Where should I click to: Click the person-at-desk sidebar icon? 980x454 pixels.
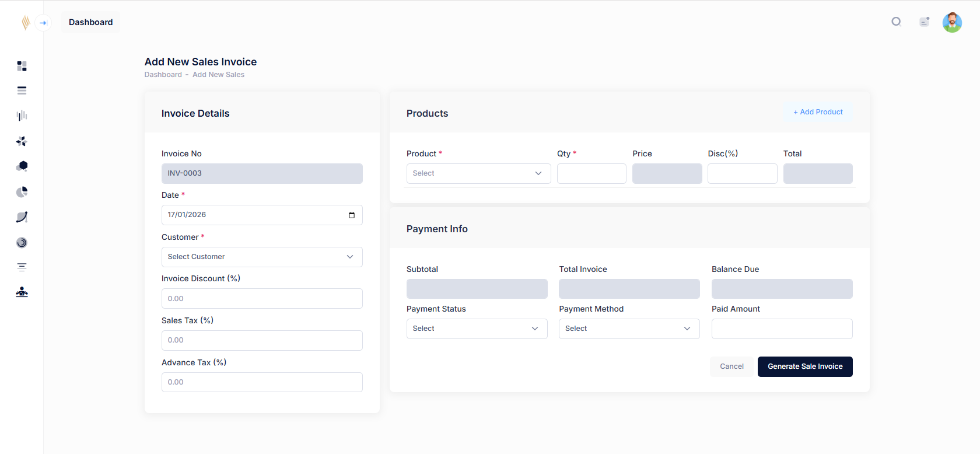pyautogui.click(x=22, y=292)
